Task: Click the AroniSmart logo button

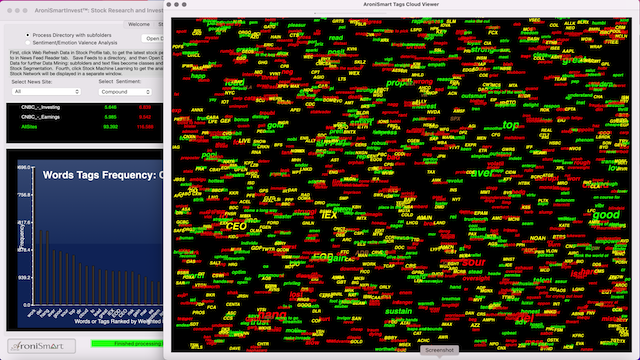Action: 42,346
